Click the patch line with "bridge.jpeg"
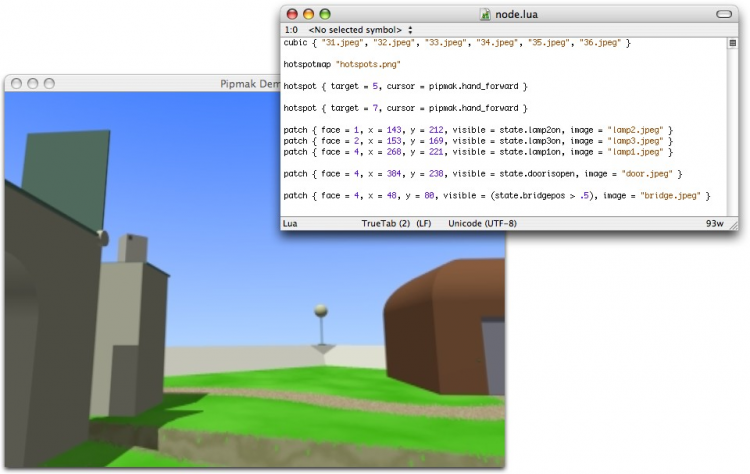The width and height of the screenshot is (750, 474). 496,196
